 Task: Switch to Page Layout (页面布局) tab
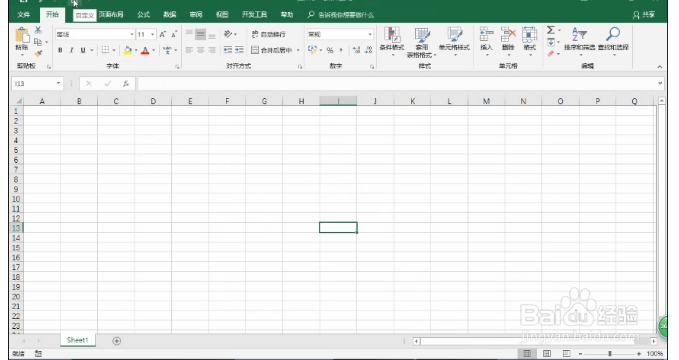(x=111, y=15)
